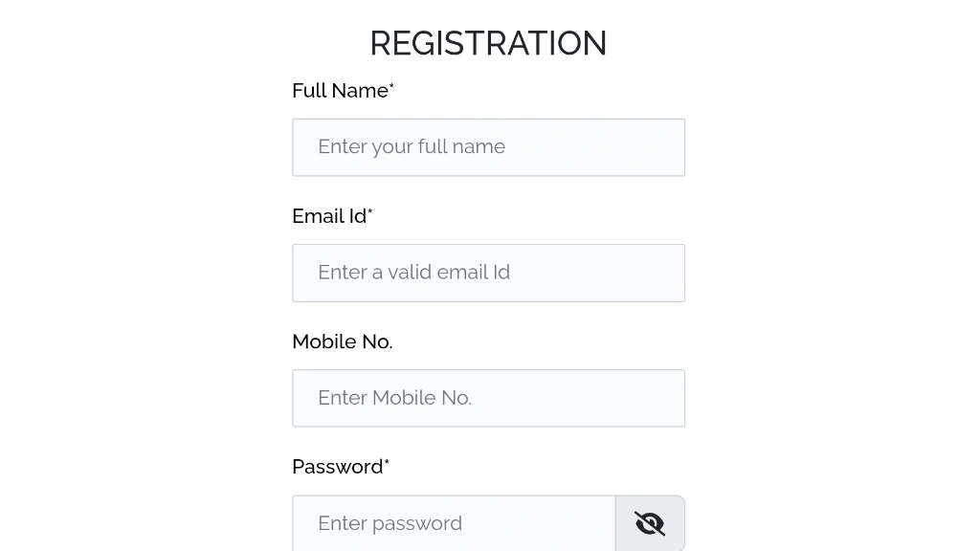This screenshot has height=551, width=980.
Task: Click the Email Id field label
Action: pos(332,216)
